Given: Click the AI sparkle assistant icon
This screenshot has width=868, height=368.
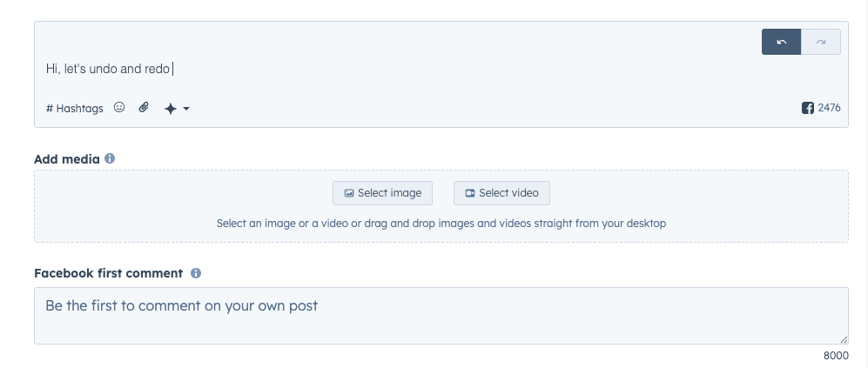Looking at the screenshot, I should pos(171,109).
